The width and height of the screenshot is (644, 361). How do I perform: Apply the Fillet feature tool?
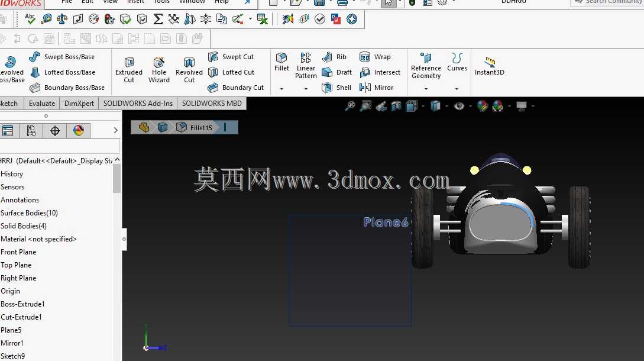click(281, 62)
